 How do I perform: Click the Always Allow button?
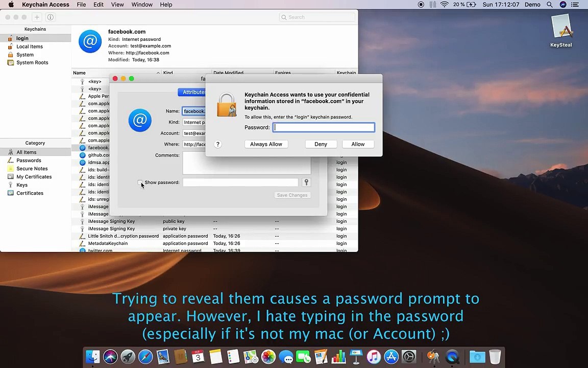(x=266, y=144)
